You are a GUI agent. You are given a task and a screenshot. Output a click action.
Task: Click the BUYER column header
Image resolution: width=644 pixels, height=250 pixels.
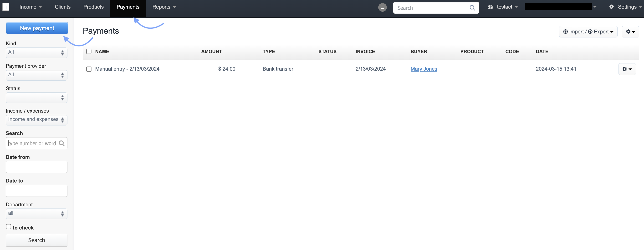pyautogui.click(x=419, y=52)
